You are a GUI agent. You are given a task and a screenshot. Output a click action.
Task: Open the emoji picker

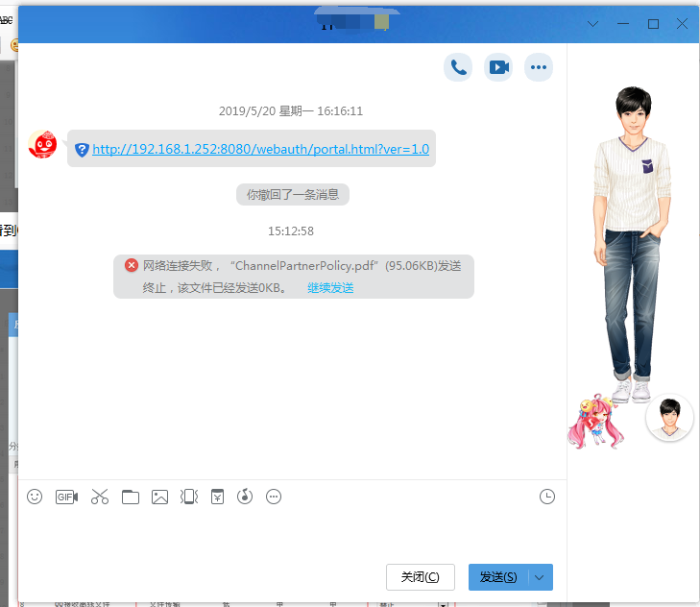[x=35, y=497]
